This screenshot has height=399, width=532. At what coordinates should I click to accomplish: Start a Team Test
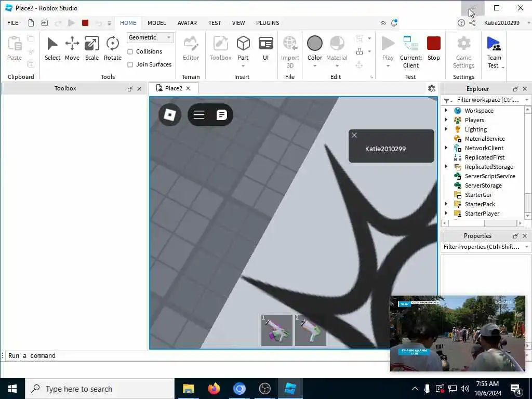tap(494, 52)
